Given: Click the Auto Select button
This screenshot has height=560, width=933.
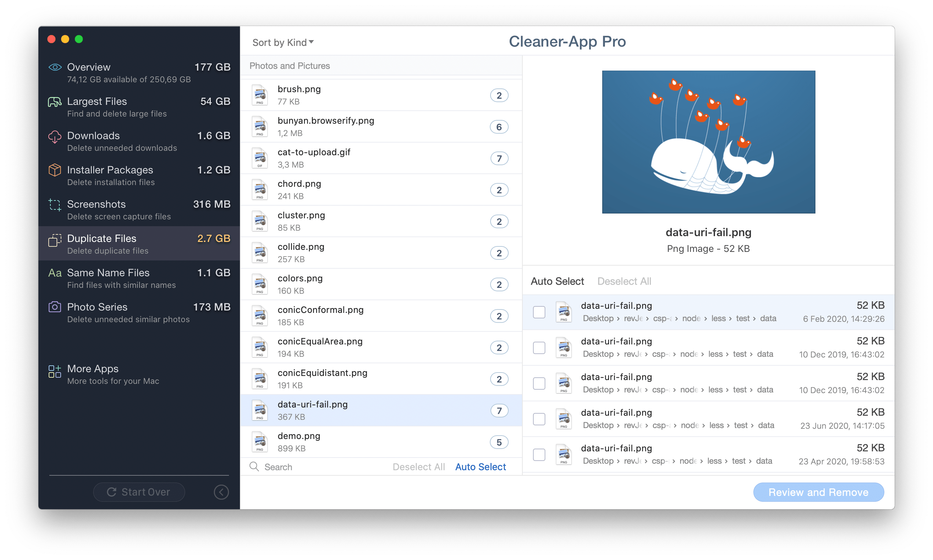Looking at the screenshot, I should point(482,467).
